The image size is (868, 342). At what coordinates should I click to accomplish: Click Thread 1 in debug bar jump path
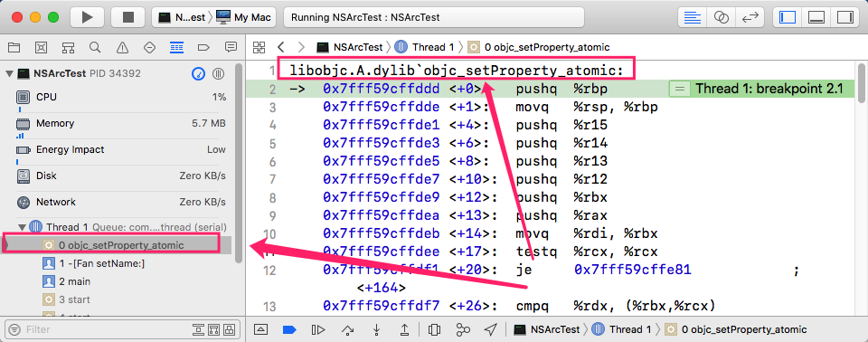pos(621,329)
